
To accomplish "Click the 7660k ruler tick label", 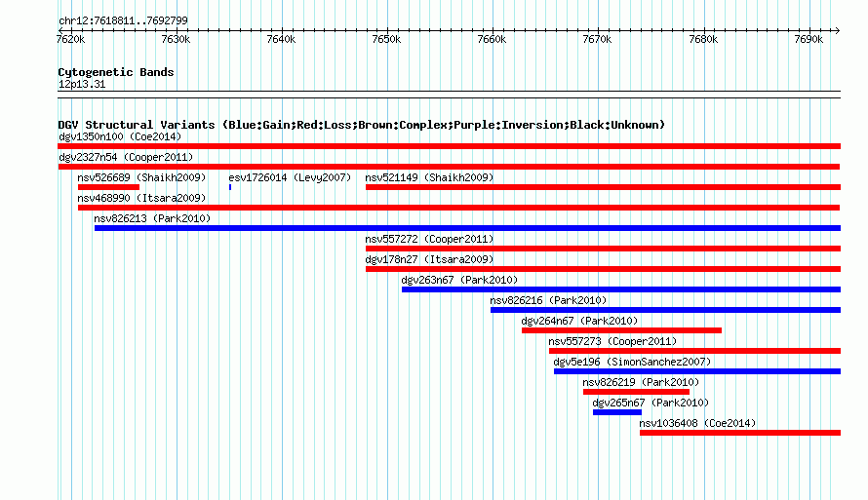I will (492, 39).
